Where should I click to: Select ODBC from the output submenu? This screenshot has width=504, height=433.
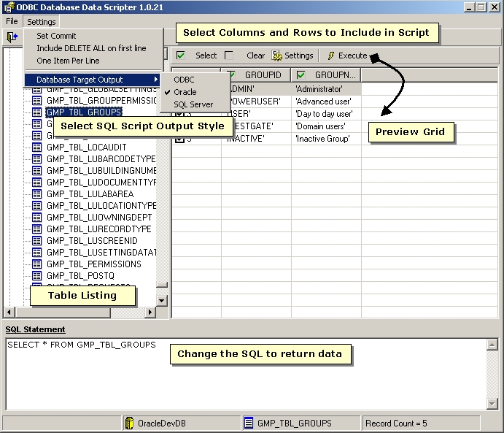tap(184, 80)
